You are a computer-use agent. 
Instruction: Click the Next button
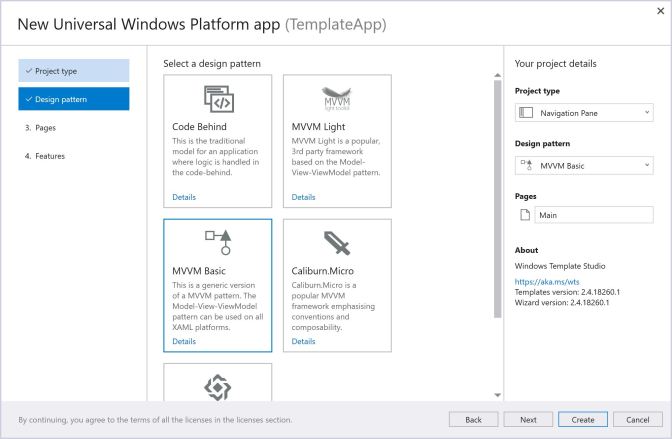pos(528,420)
